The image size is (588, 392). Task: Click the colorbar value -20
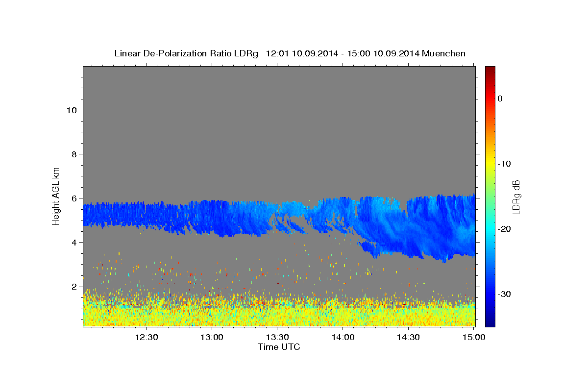click(504, 229)
